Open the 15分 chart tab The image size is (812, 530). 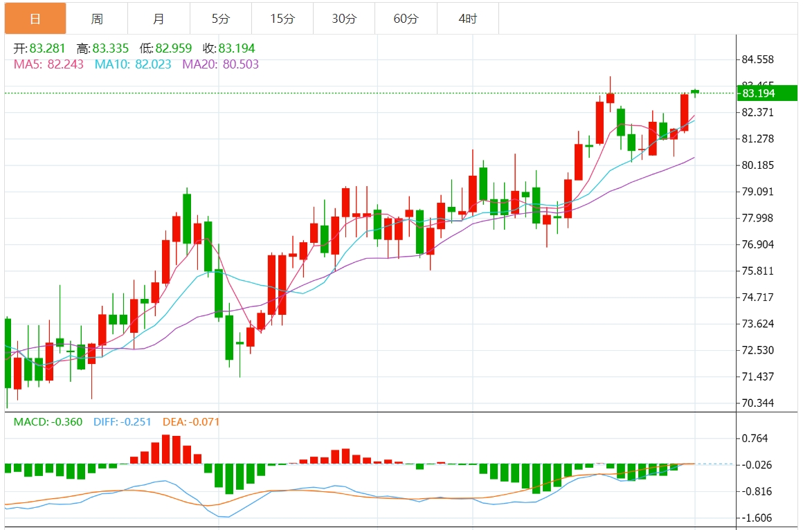282,19
